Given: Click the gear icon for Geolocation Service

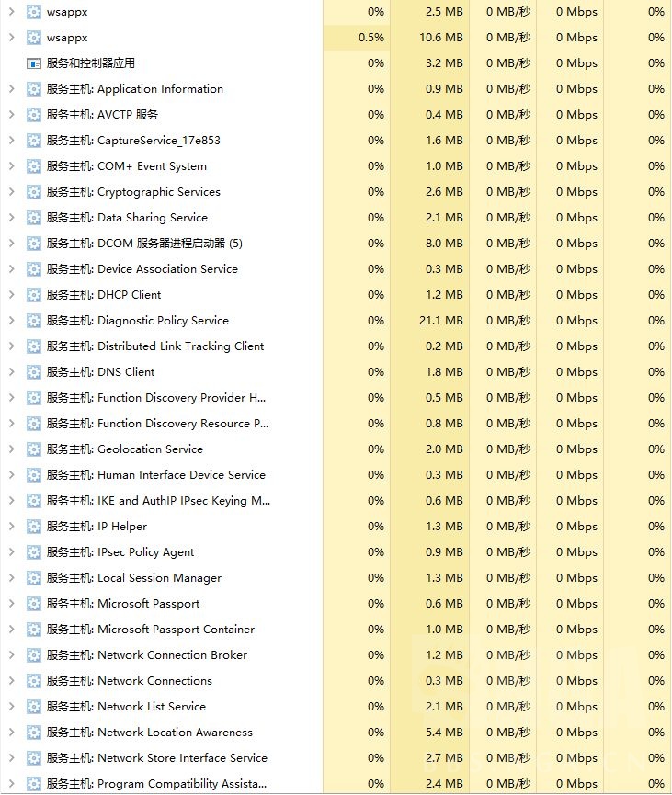Looking at the screenshot, I should pyautogui.click(x=34, y=449).
